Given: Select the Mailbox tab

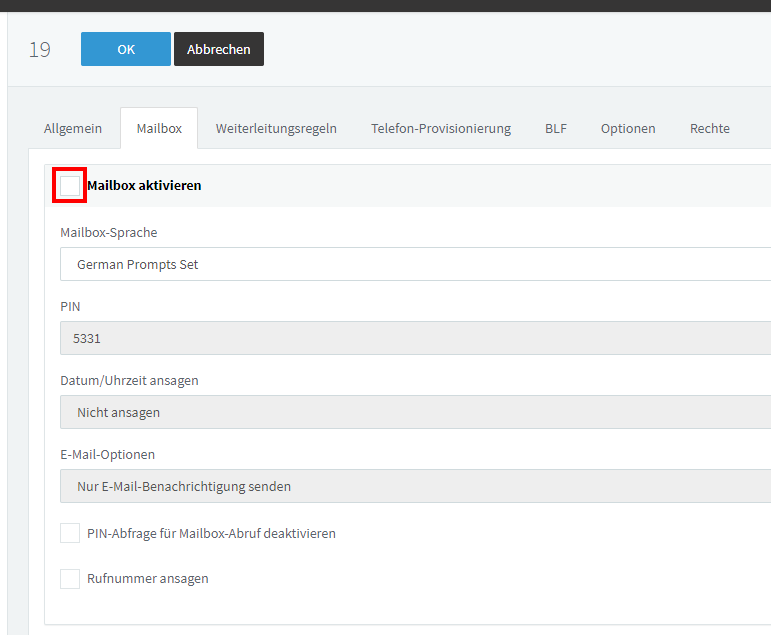Looking at the screenshot, I should [x=159, y=128].
